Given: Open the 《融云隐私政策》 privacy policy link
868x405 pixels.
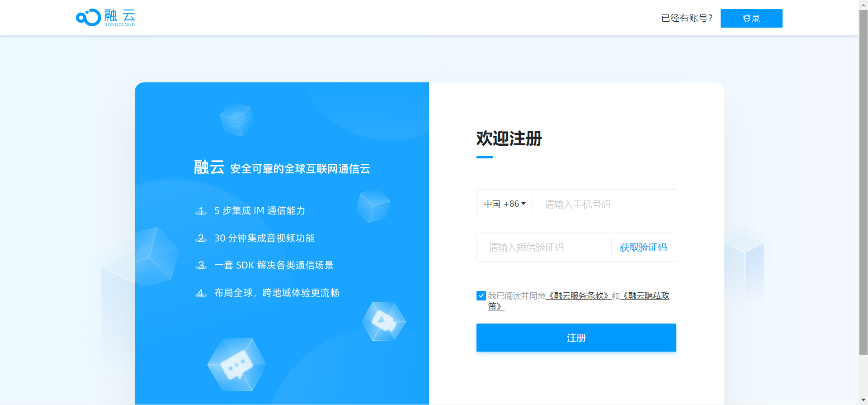Looking at the screenshot, I should (x=646, y=296).
